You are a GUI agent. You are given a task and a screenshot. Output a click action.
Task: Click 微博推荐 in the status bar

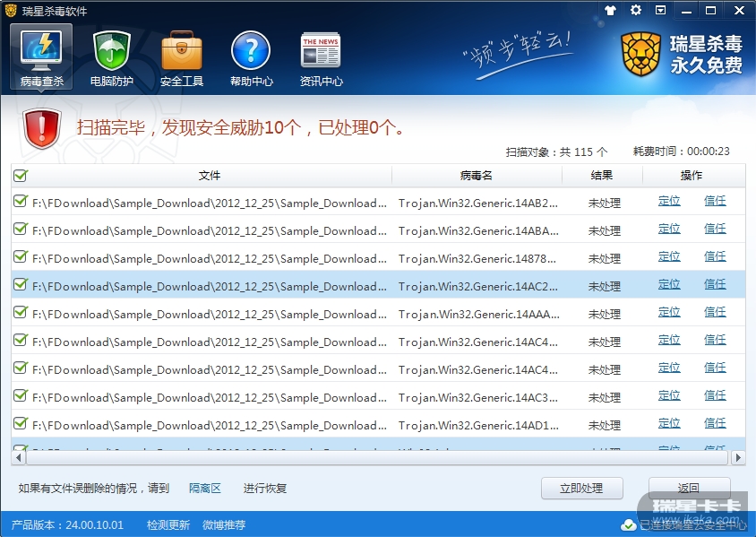224,525
